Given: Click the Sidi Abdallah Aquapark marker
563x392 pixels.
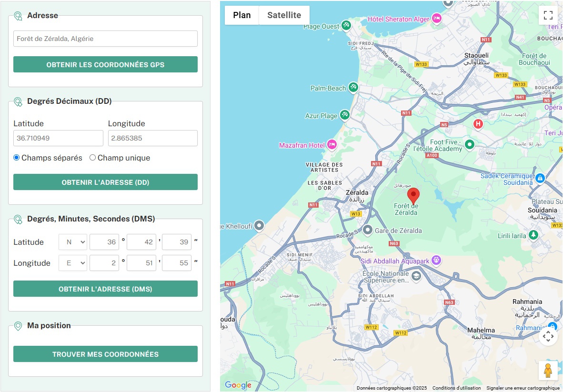Looking at the screenshot, I should point(436,260).
